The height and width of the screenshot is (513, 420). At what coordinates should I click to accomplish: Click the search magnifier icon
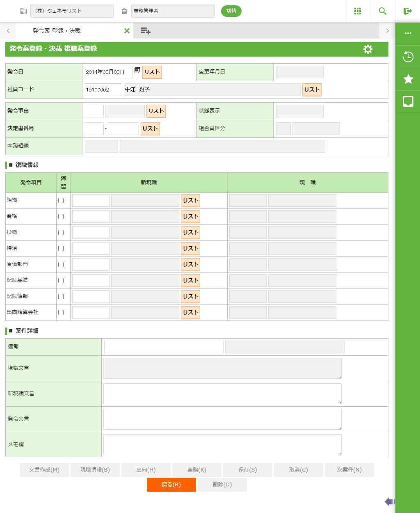click(x=382, y=11)
